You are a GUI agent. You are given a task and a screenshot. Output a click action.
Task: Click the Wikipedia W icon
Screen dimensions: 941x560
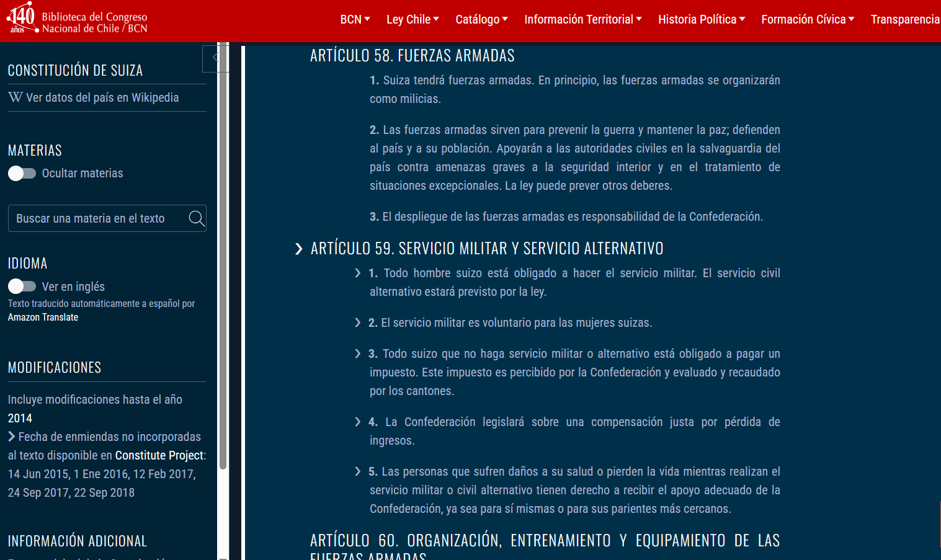pyautogui.click(x=16, y=97)
